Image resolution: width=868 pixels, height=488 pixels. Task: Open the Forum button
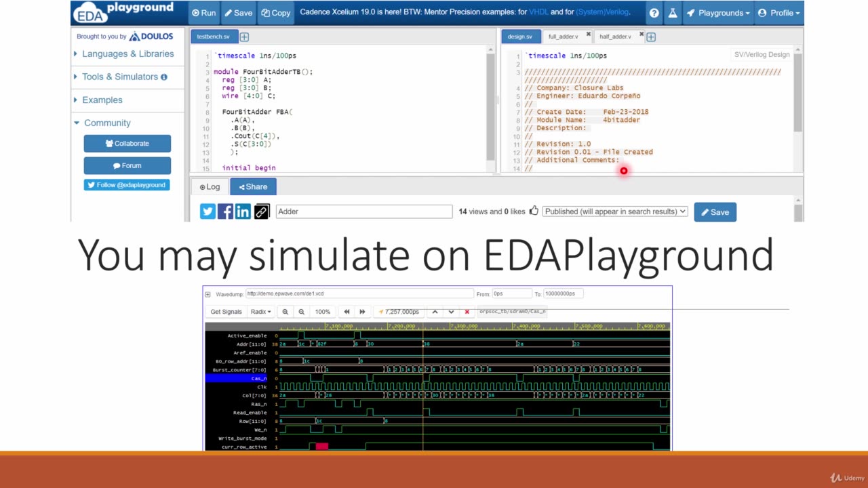(x=127, y=165)
